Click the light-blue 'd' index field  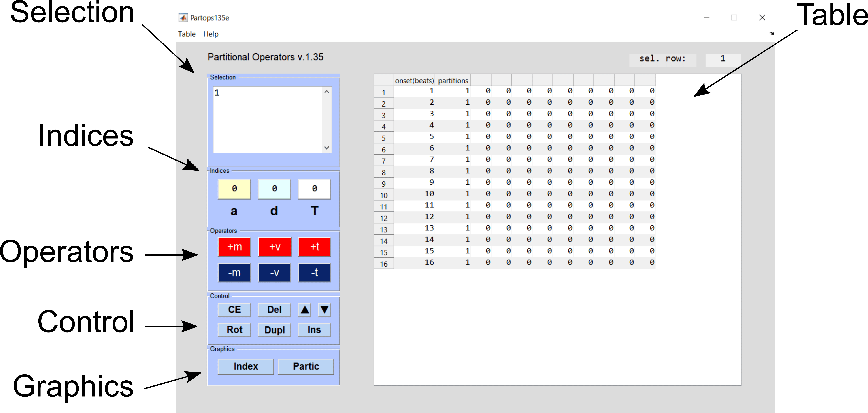[x=275, y=189]
